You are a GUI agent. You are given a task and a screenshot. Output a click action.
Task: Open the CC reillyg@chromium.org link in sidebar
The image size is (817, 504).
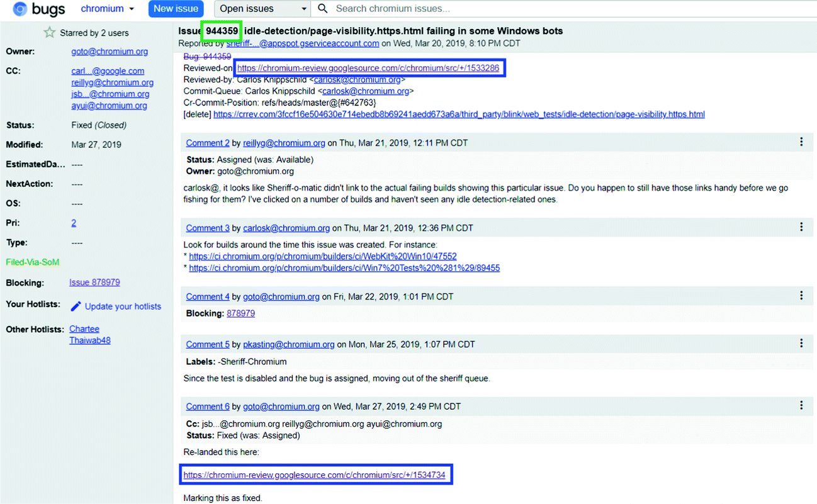[112, 82]
